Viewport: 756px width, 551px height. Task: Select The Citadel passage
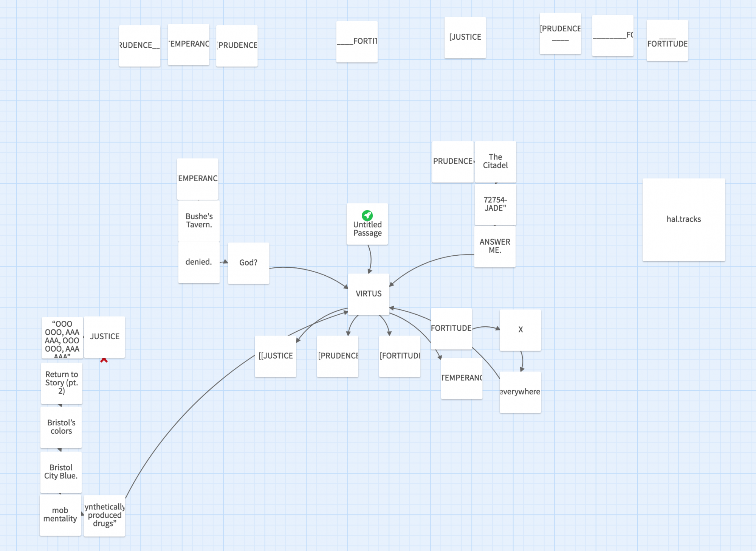coord(495,162)
